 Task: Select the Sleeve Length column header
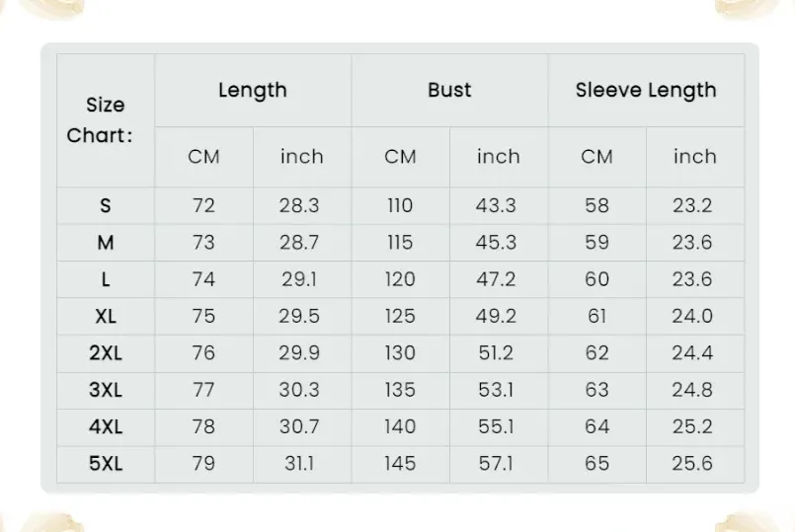coord(646,91)
